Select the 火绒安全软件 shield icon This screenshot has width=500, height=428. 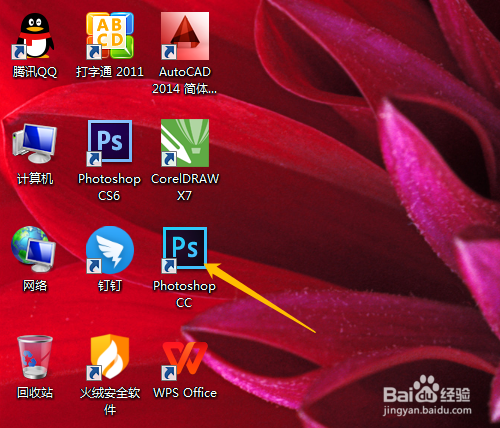pos(109,357)
